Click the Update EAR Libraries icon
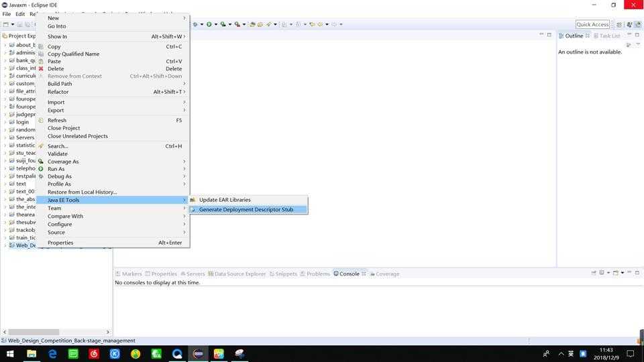This screenshot has width=644, height=362. click(x=193, y=200)
